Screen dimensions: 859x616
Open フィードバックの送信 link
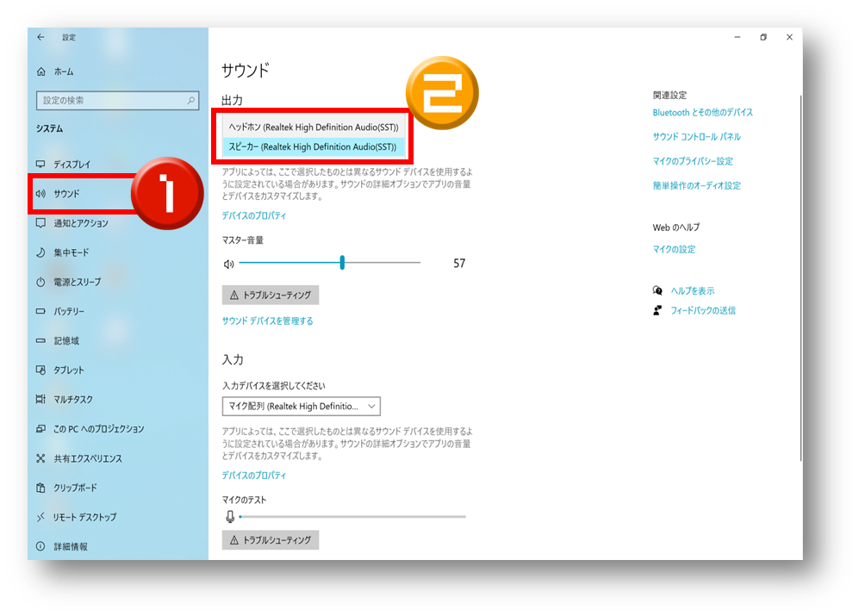pyautogui.click(x=703, y=310)
